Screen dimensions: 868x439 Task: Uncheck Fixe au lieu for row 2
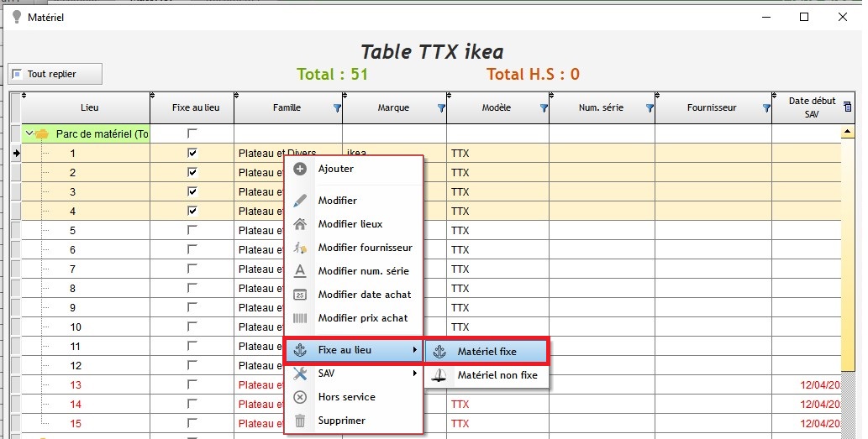pyautogui.click(x=192, y=173)
